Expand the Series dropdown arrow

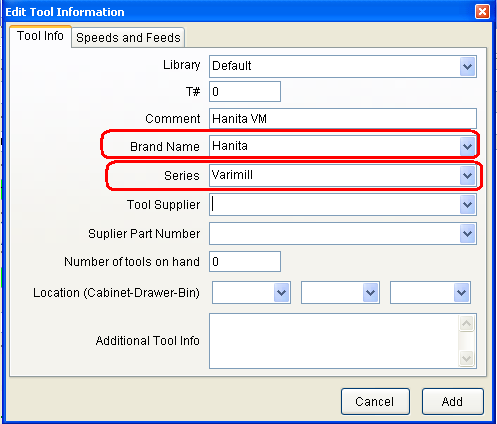[467, 175]
